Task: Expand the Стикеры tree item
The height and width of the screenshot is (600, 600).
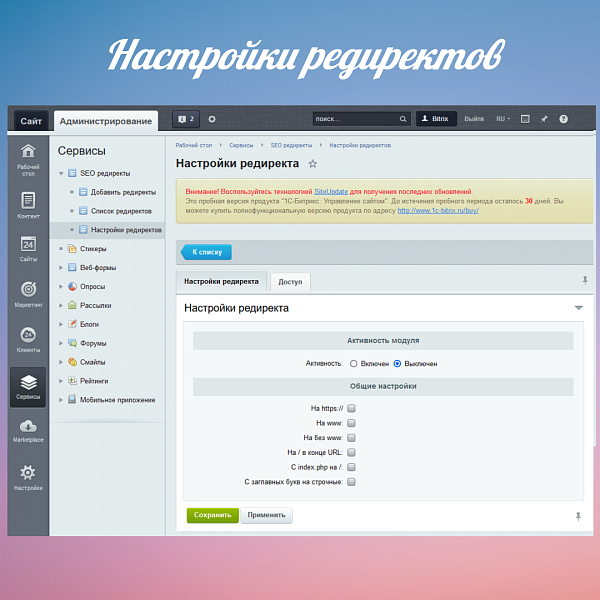Action: (61, 248)
